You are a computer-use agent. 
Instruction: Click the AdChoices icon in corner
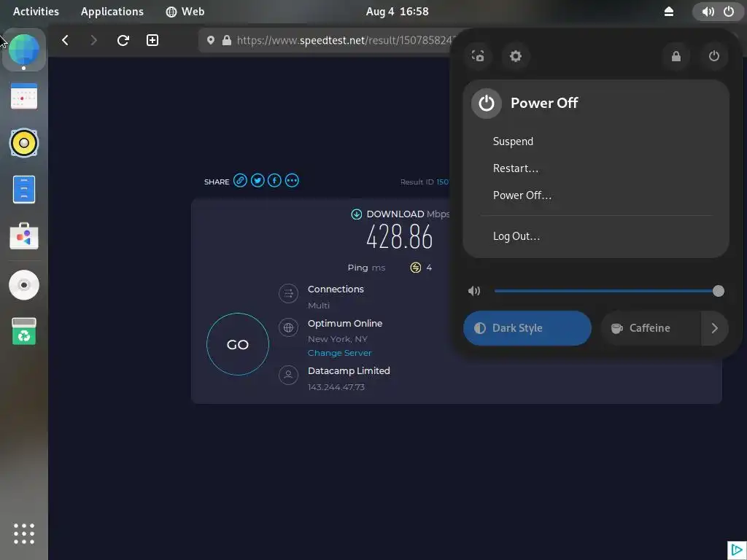737,551
